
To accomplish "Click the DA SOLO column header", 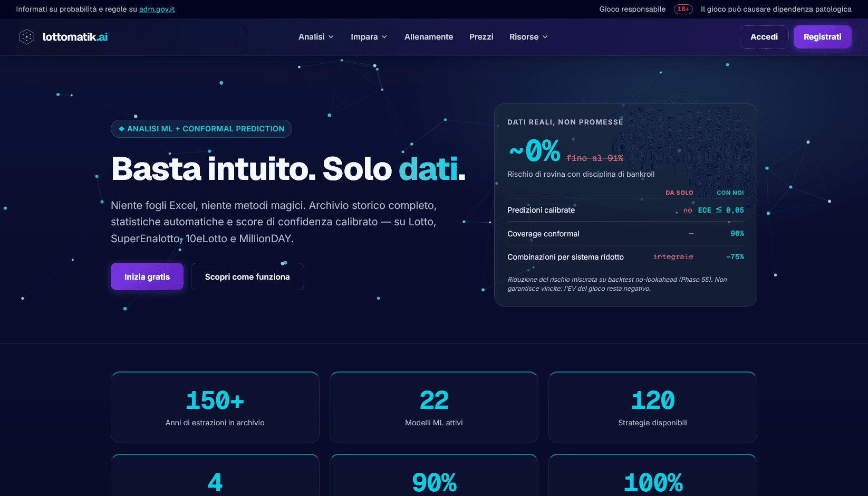I will point(679,193).
